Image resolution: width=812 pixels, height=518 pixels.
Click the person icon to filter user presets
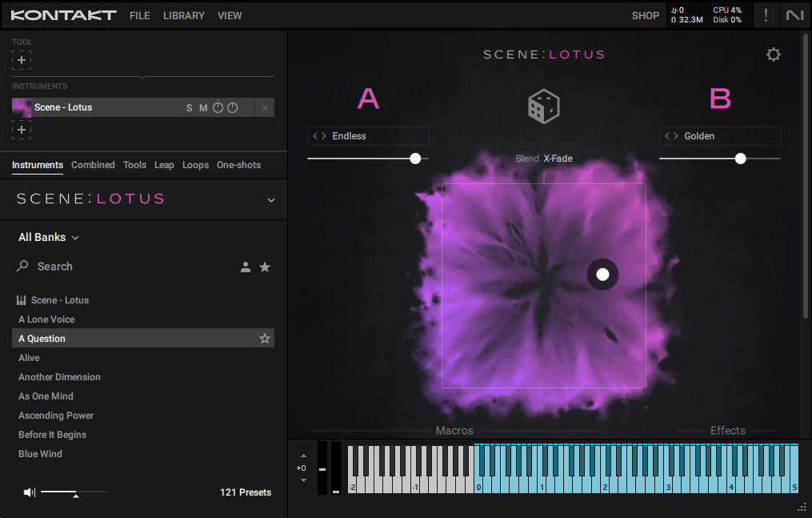point(246,267)
